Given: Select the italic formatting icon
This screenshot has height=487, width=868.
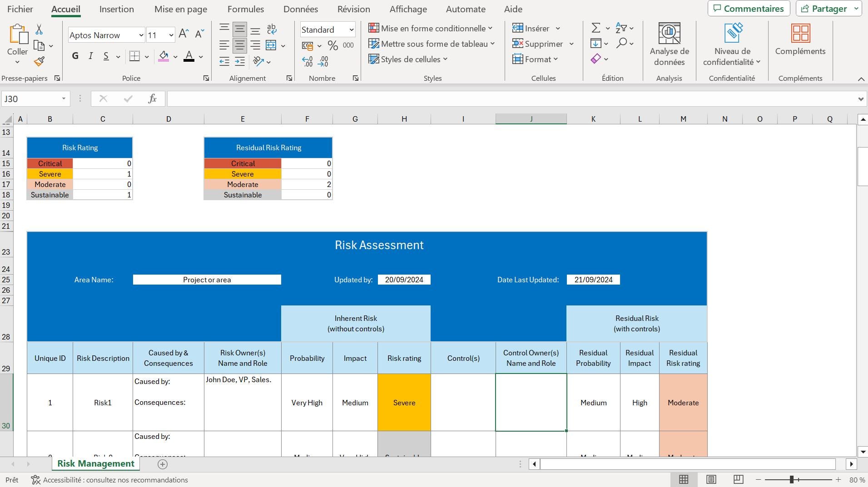Looking at the screenshot, I should [x=90, y=55].
